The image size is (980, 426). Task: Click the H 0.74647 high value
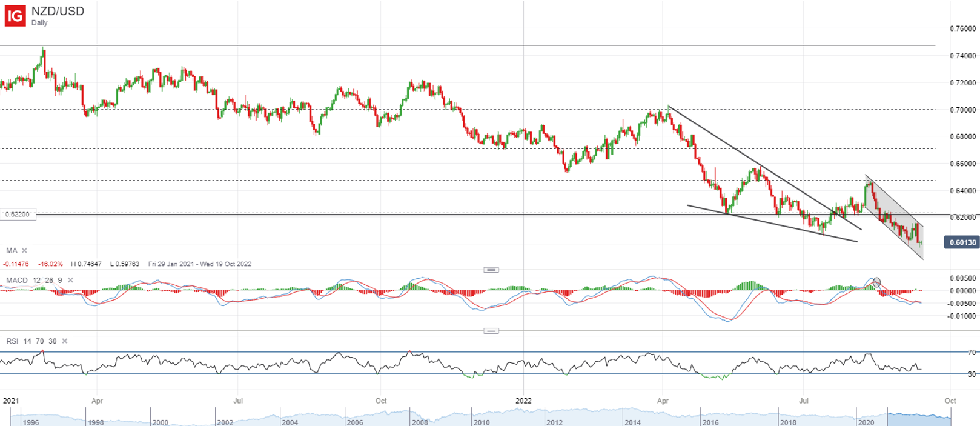coord(87,264)
